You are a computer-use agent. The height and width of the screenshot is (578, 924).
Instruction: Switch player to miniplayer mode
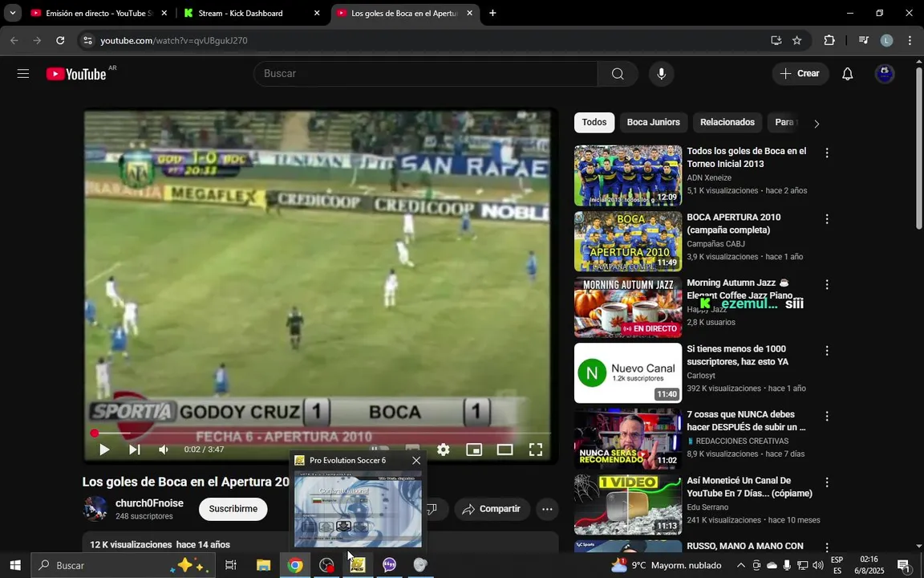(x=474, y=450)
